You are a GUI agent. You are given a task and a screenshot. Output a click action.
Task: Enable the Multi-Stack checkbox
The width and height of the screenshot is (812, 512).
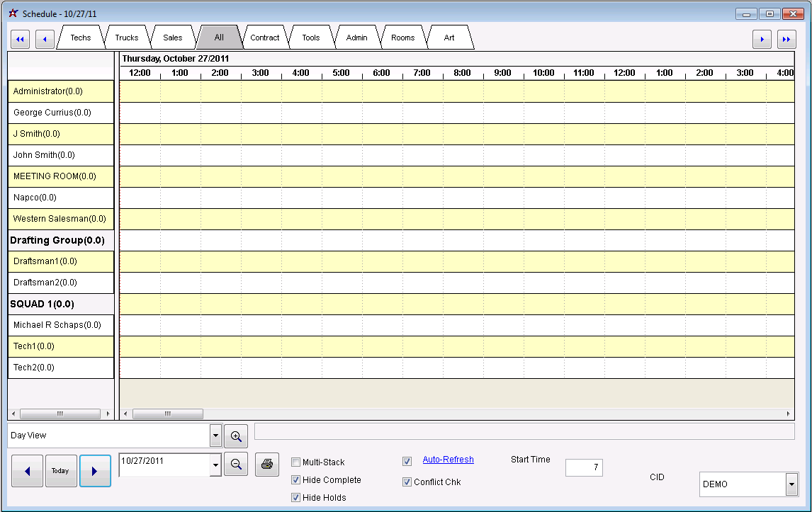tap(296, 462)
